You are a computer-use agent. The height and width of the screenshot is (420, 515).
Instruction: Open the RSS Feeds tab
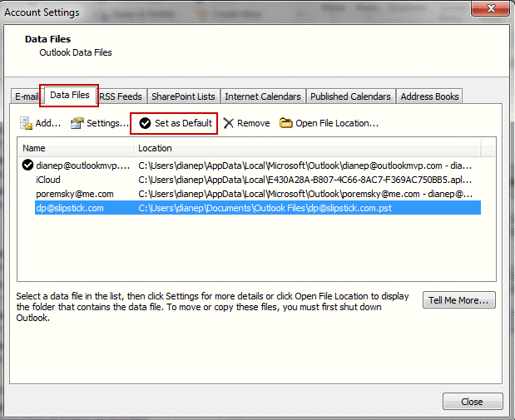(121, 96)
